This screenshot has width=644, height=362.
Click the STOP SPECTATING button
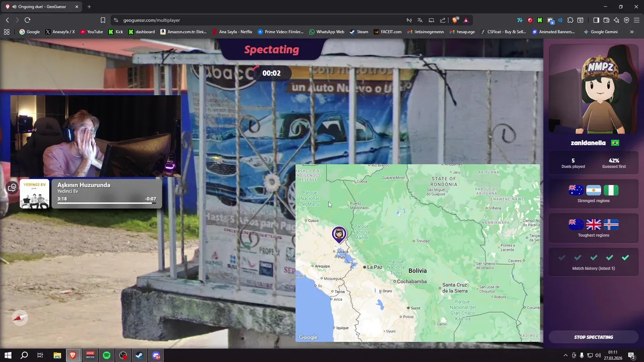tap(594, 337)
